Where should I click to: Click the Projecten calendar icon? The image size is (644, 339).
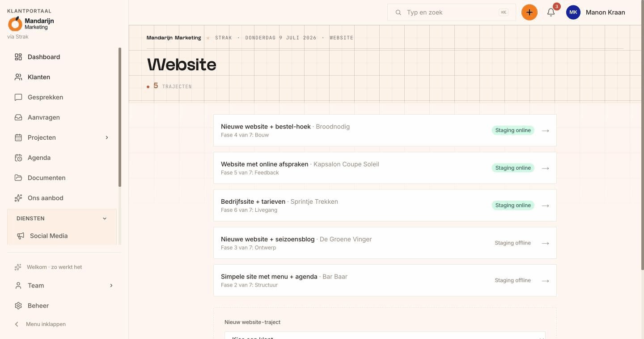[18, 137]
